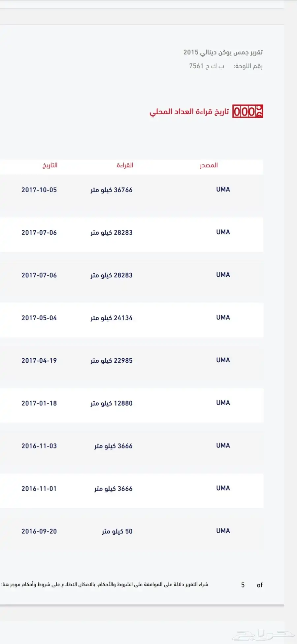Click the red odometer counter icon

pos(248,111)
